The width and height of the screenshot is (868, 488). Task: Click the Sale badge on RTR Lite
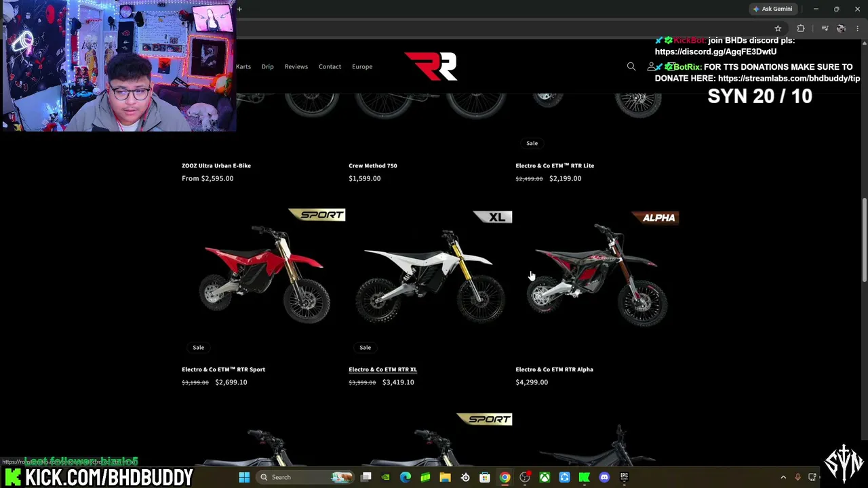coord(532,143)
